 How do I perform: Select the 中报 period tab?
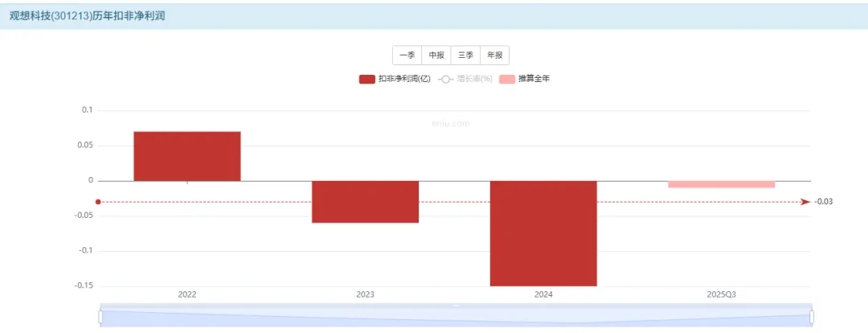click(436, 55)
